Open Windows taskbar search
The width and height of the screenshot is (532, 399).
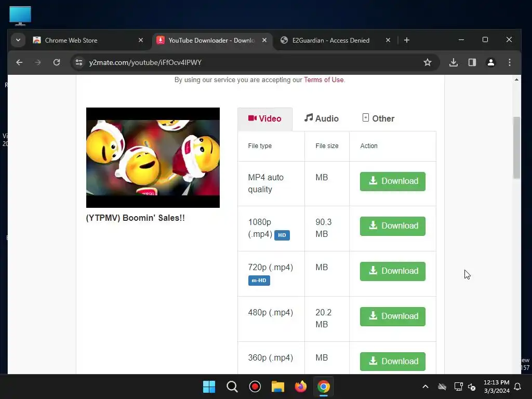coord(232,387)
